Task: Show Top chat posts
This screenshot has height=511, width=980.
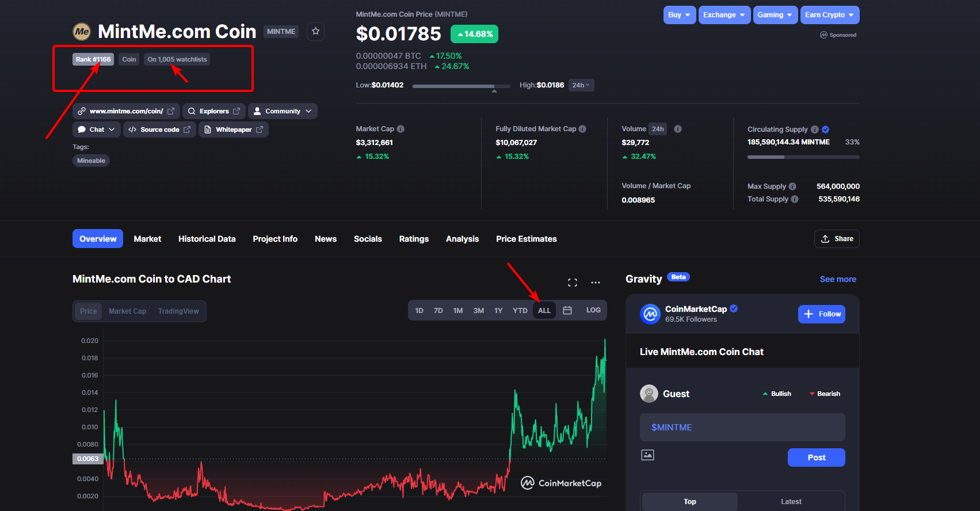Action: pos(690,502)
